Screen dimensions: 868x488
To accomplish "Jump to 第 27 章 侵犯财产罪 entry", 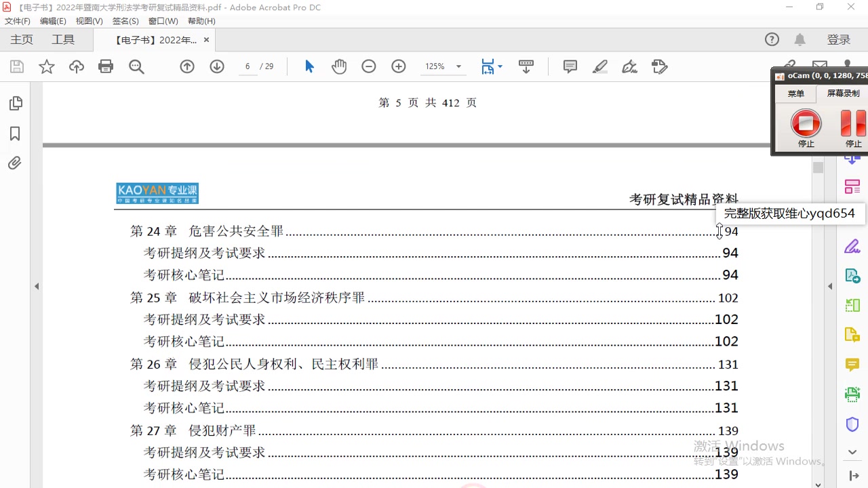I will coord(434,431).
